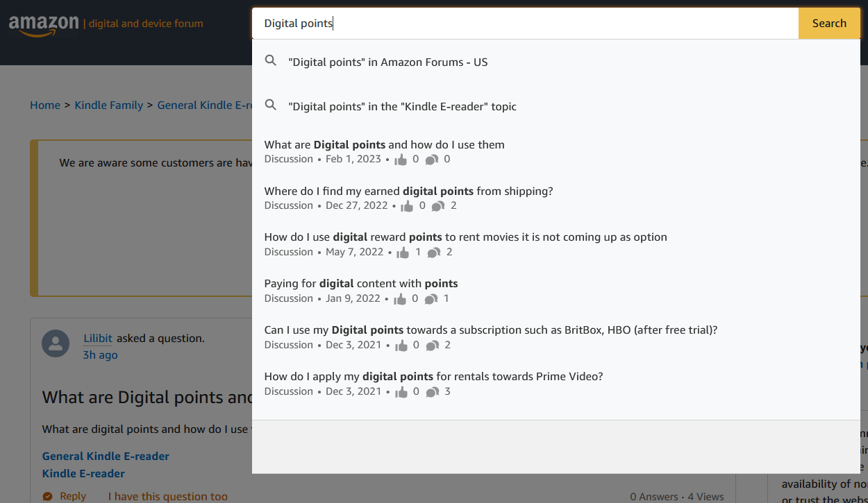Open the "General Kindle E-reader" topic link
868x503 pixels.
pos(106,456)
